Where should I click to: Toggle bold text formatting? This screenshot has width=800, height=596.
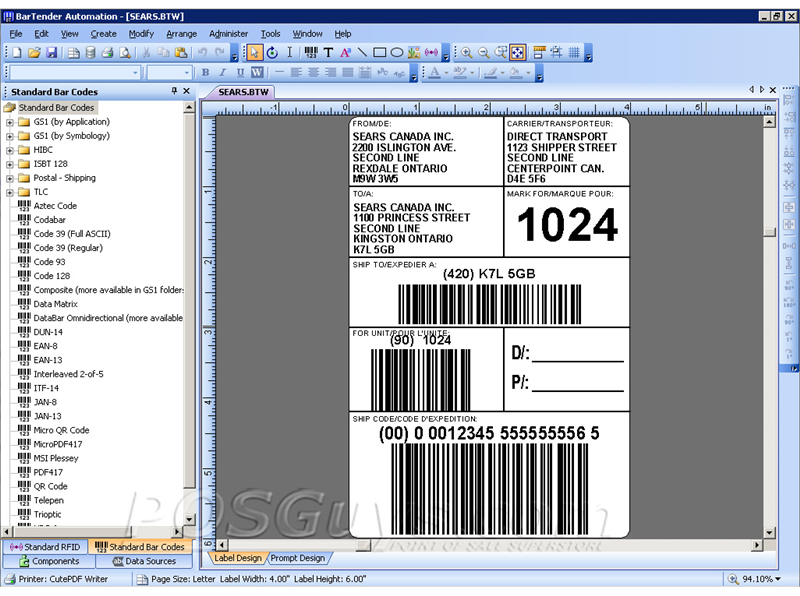(x=204, y=72)
